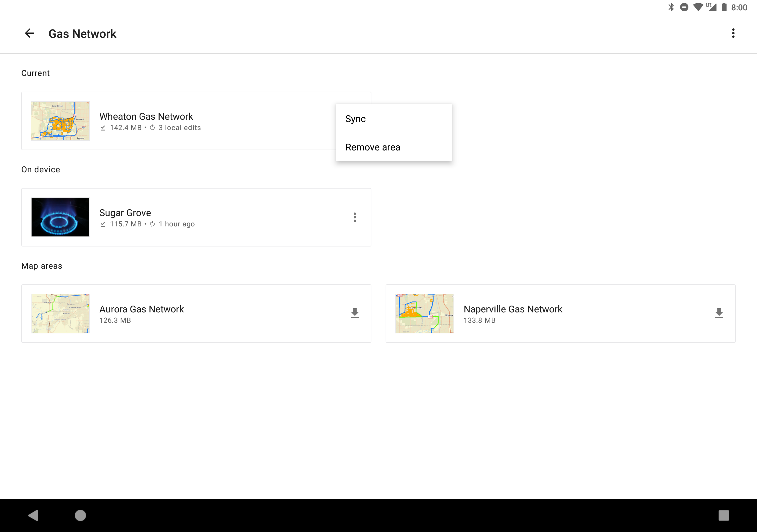757x532 pixels.
Task: Tap the 126.3 MB size label
Action: [115, 320]
